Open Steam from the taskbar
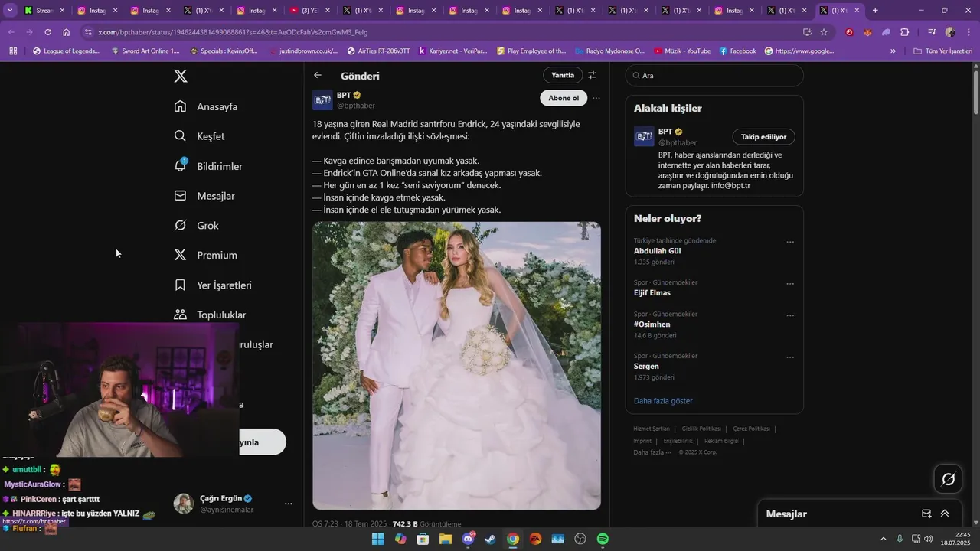Image resolution: width=980 pixels, height=551 pixels. click(490, 539)
